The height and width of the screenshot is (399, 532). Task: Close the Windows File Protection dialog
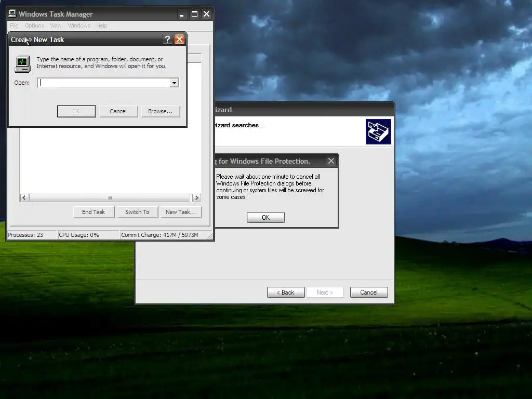click(331, 161)
